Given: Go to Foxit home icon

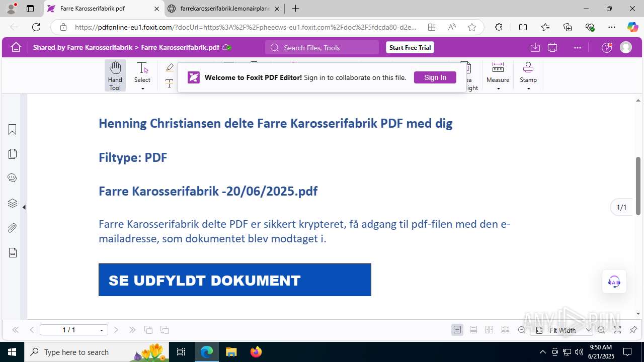Looking at the screenshot, I should point(16,47).
